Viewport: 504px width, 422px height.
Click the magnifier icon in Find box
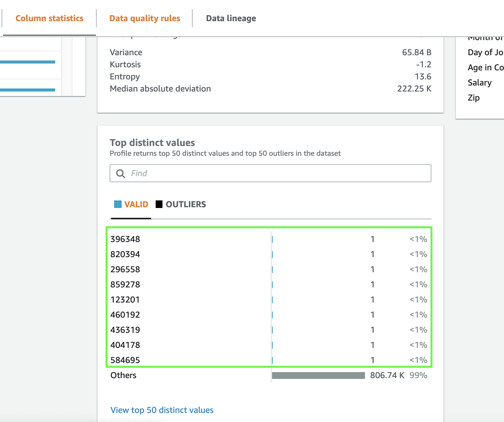point(121,174)
